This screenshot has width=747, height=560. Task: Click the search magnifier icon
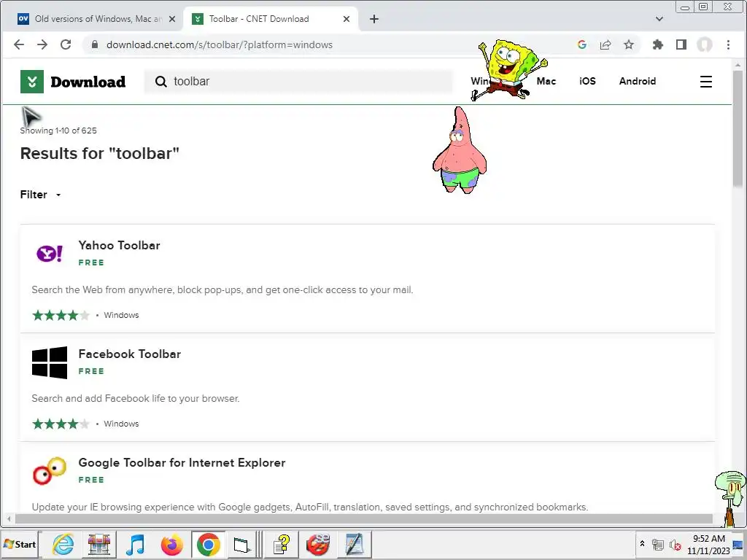pos(161,82)
